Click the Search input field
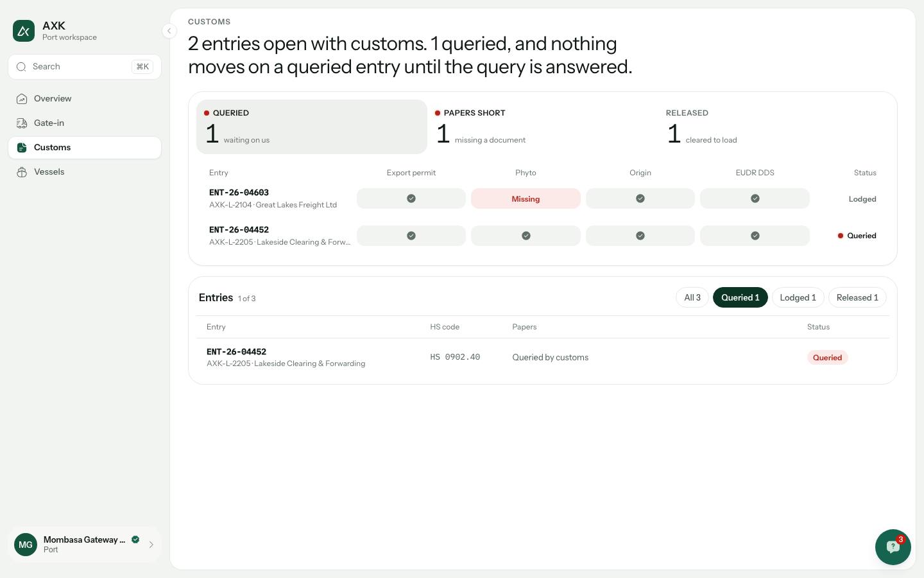 coord(85,67)
